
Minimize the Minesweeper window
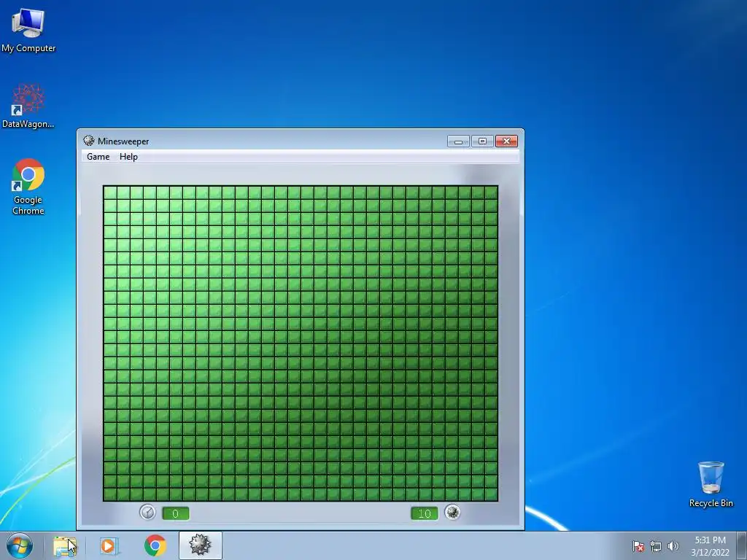click(458, 141)
